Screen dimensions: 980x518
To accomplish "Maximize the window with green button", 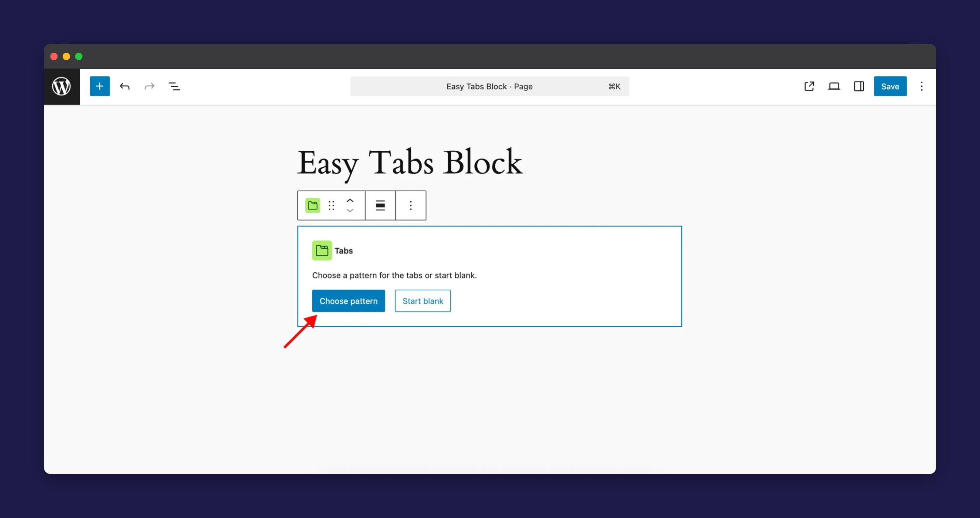I will tap(79, 56).
